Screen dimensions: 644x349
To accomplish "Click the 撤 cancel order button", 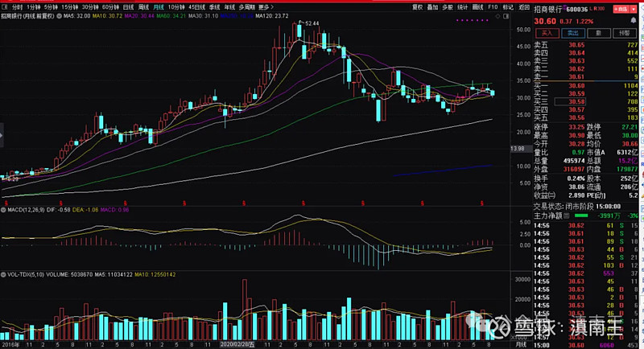I will (x=599, y=33).
